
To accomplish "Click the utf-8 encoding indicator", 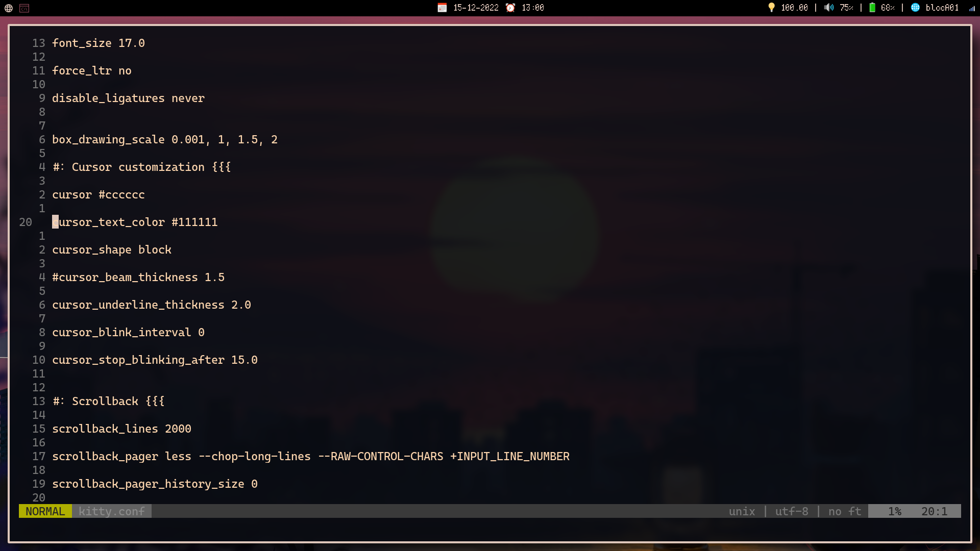I will click(791, 511).
